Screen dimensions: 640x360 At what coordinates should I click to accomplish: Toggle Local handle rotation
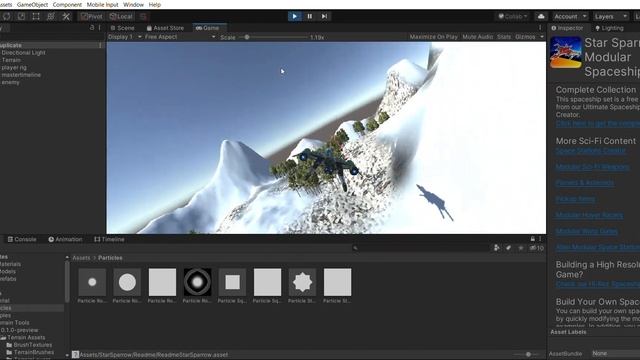pos(121,16)
